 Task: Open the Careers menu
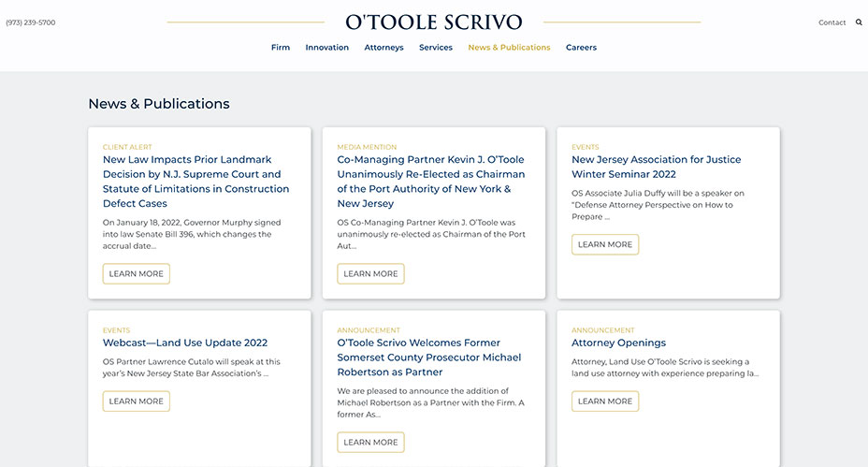click(581, 48)
